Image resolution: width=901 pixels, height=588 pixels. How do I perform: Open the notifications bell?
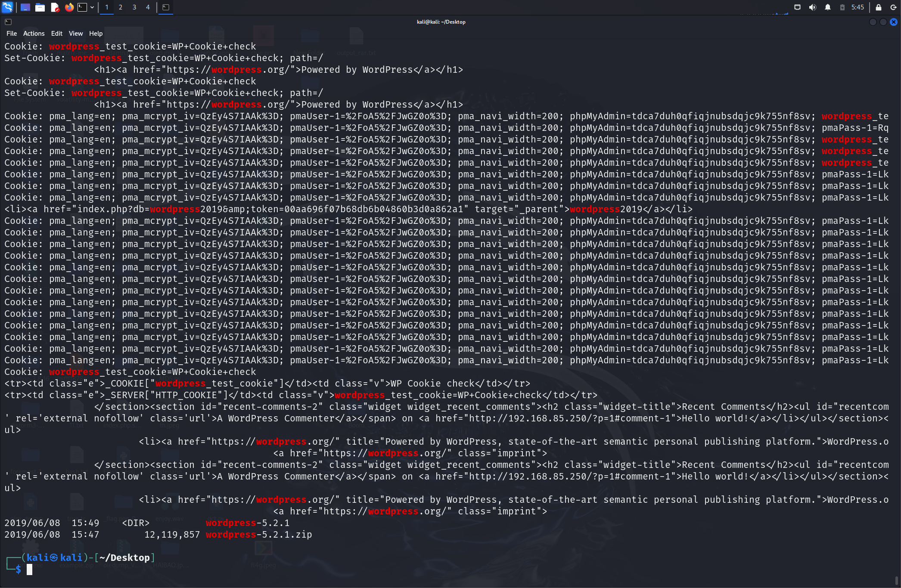[827, 7]
